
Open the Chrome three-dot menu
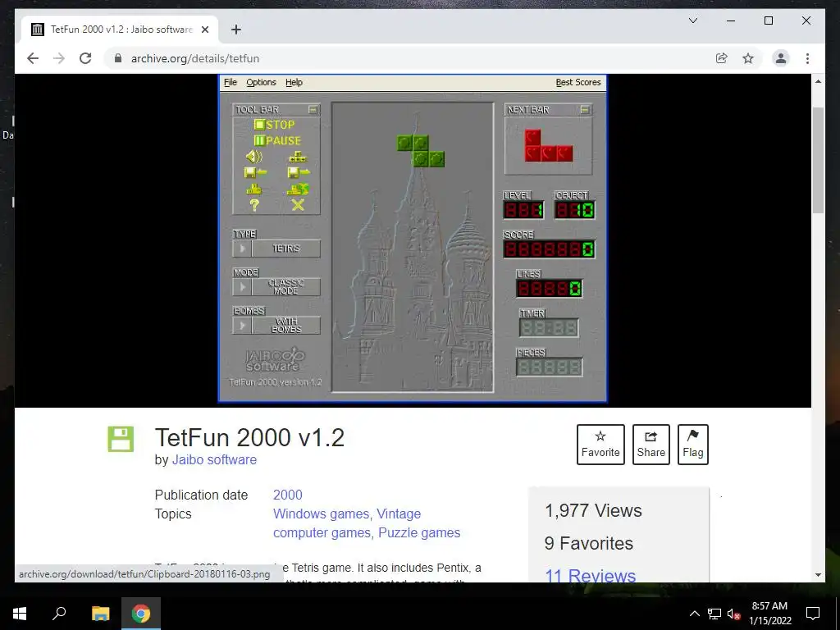click(x=807, y=58)
